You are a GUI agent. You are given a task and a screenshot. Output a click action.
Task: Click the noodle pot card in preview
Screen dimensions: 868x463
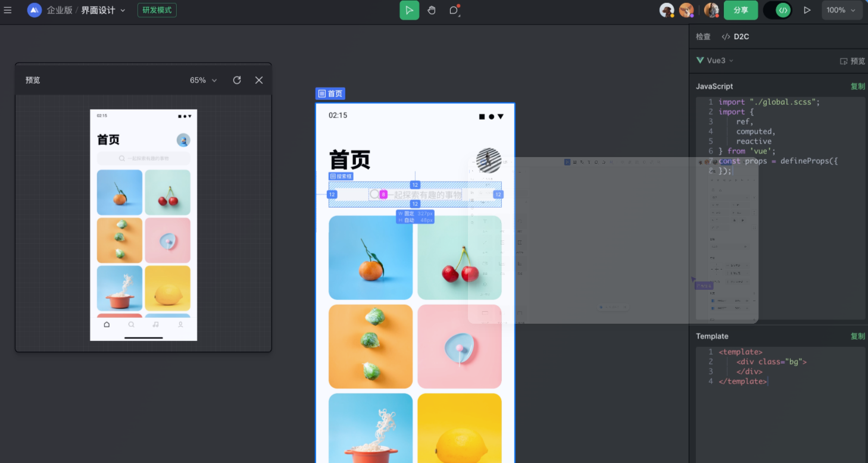point(120,288)
